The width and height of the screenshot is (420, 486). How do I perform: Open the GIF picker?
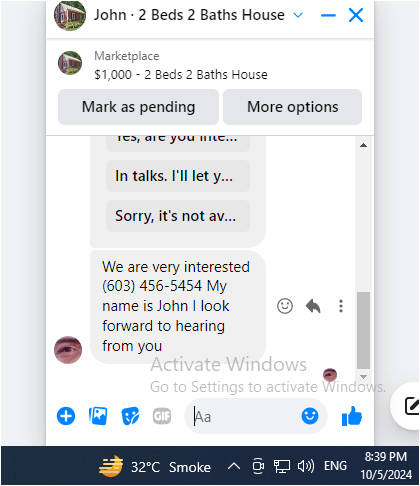pos(162,416)
